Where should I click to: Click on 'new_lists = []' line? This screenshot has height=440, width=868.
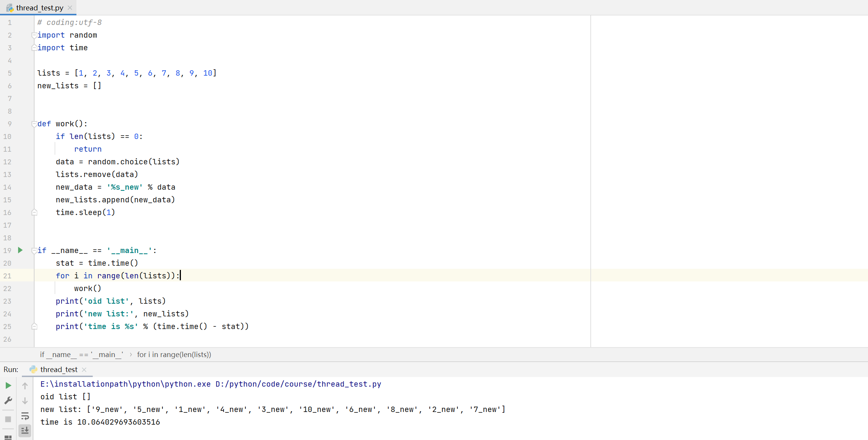[70, 86]
